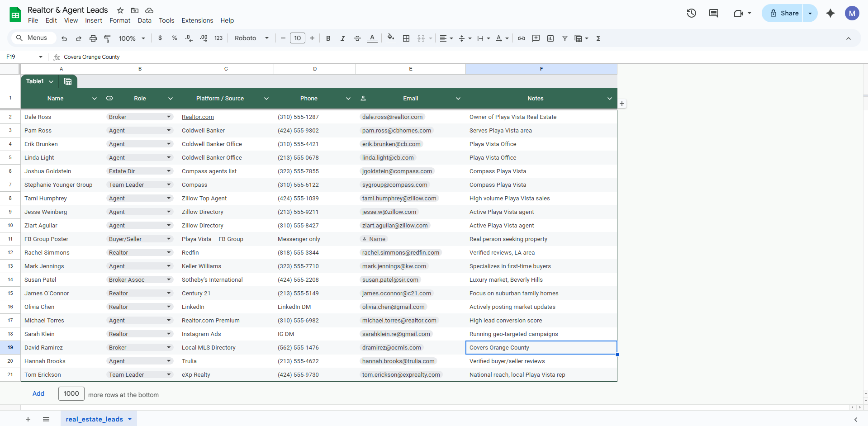Open version history clock icon
The image size is (868, 426).
click(691, 13)
